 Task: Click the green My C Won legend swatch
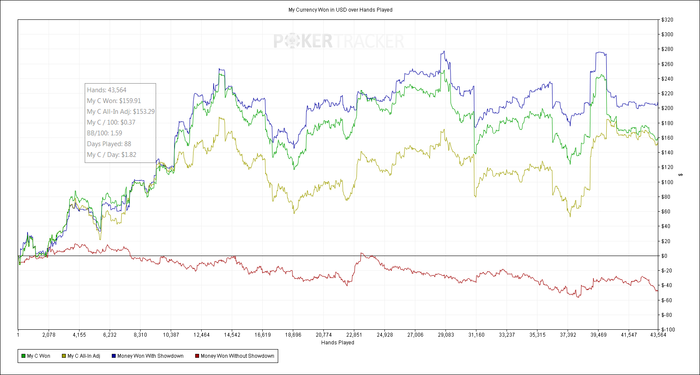point(23,356)
